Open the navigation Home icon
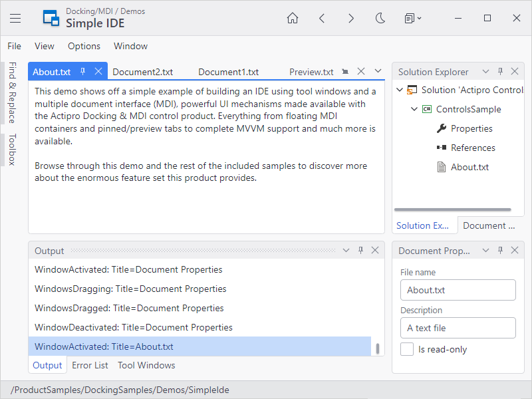The height and width of the screenshot is (399, 532). [x=293, y=18]
